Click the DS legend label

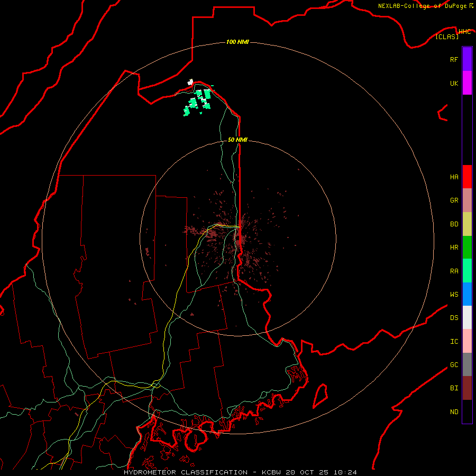[454, 318]
